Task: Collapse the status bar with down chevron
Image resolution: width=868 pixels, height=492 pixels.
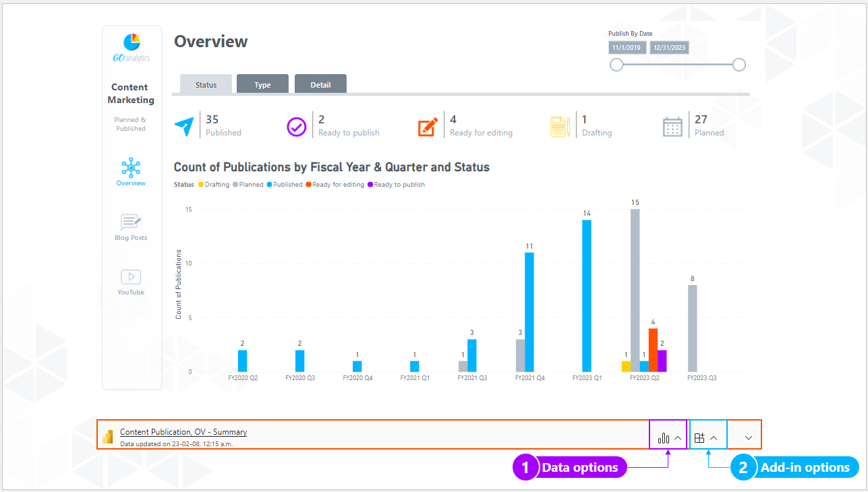Action: pyautogui.click(x=749, y=438)
